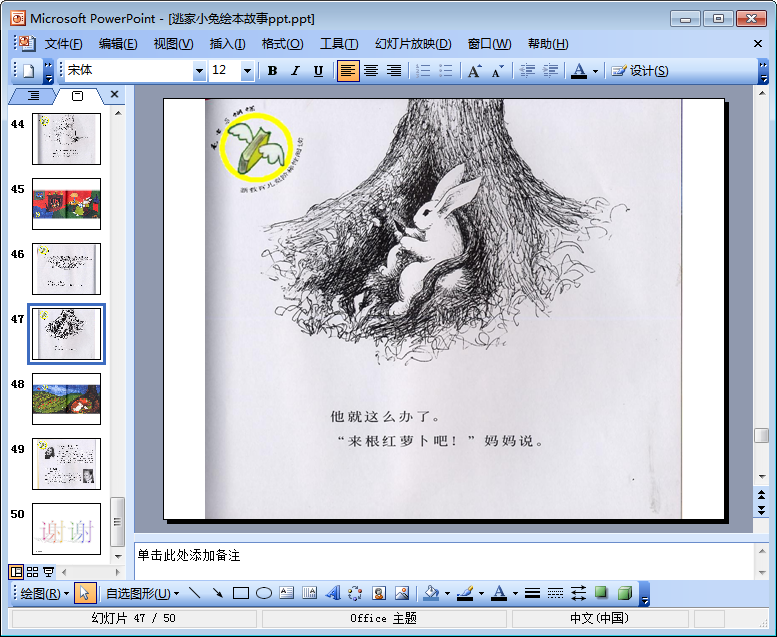
Task: Switch to the Slides thumbnail tab
Action: click(x=78, y=96)
